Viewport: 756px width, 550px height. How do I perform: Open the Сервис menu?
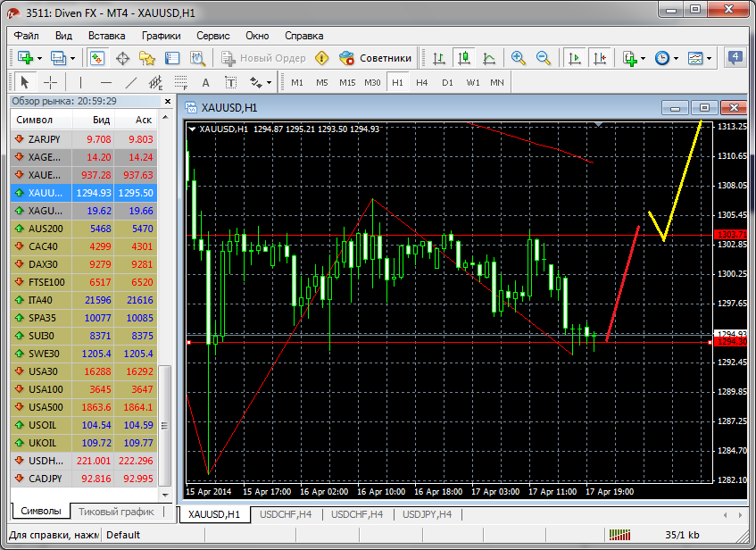coord(212,36)
